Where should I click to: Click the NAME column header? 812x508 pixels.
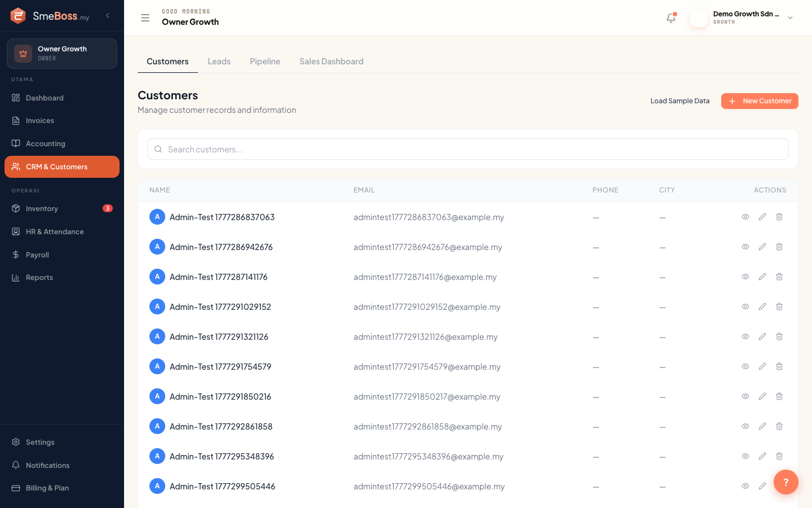click(160, 190)
